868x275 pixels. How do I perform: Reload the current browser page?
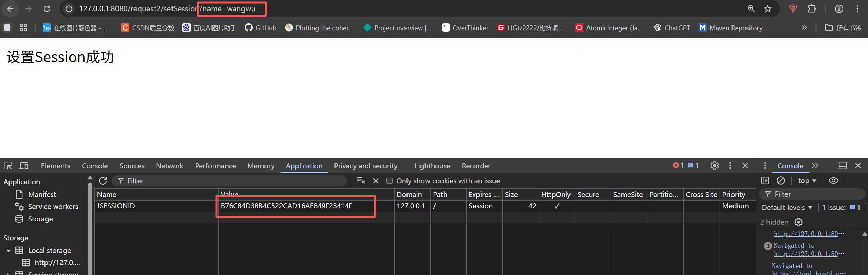(47, 9)
